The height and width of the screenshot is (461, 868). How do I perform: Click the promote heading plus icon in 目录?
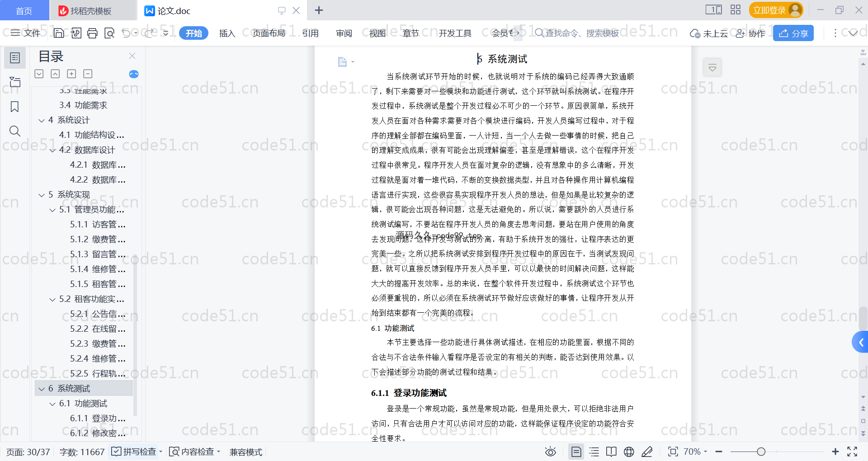(x=71, y=74)
